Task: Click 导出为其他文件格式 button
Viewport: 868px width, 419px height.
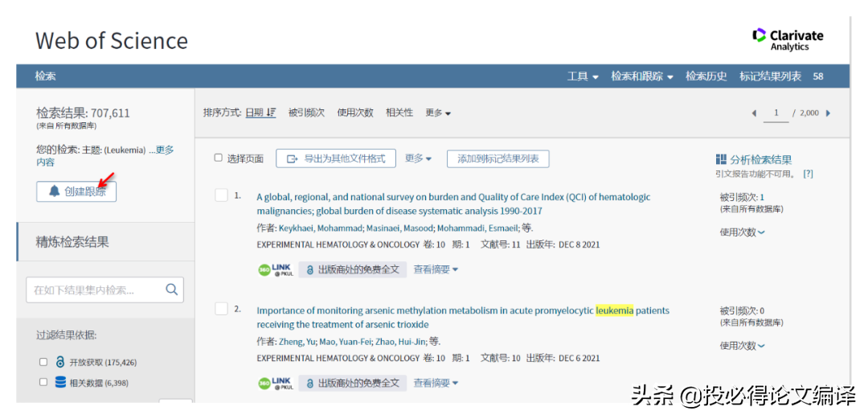Action: point(336,158)
